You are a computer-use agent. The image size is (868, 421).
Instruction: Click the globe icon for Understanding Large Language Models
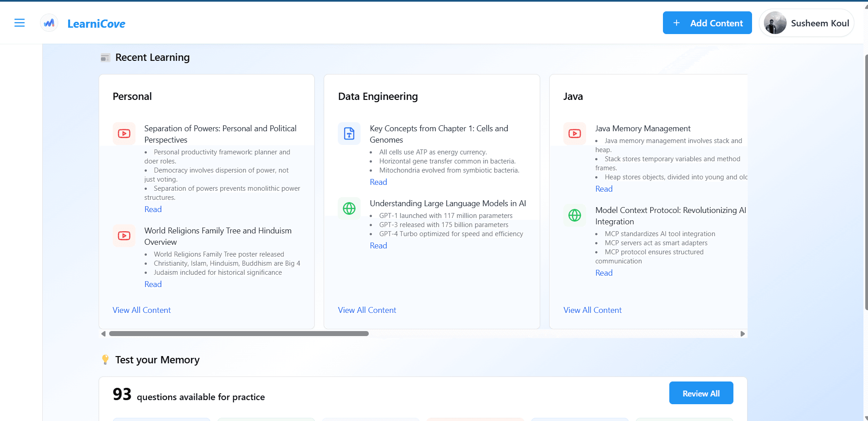pyautogui.click(x=349, y=208)
